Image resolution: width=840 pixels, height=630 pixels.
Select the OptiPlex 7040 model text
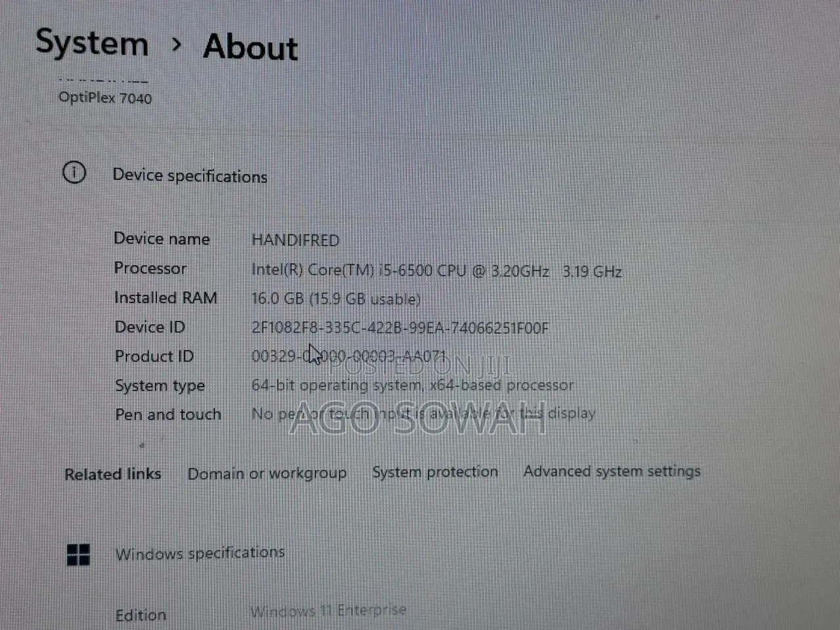(105, 98)
